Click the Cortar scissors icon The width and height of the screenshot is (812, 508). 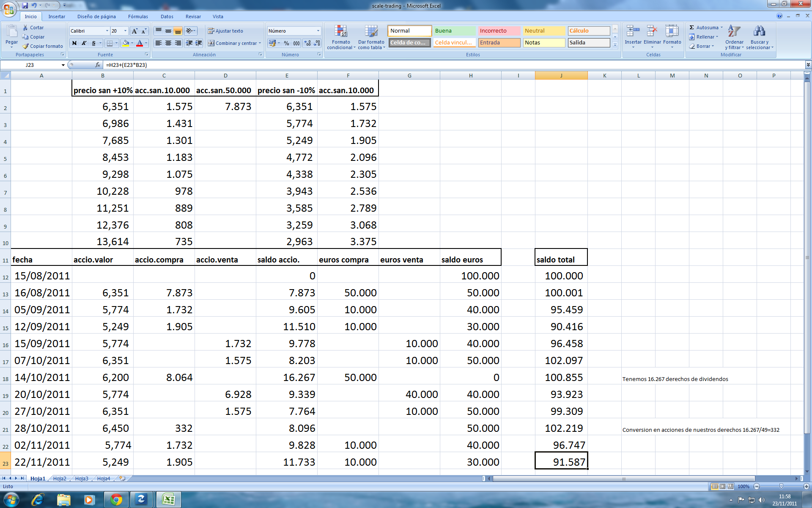(x=26, y=28)
